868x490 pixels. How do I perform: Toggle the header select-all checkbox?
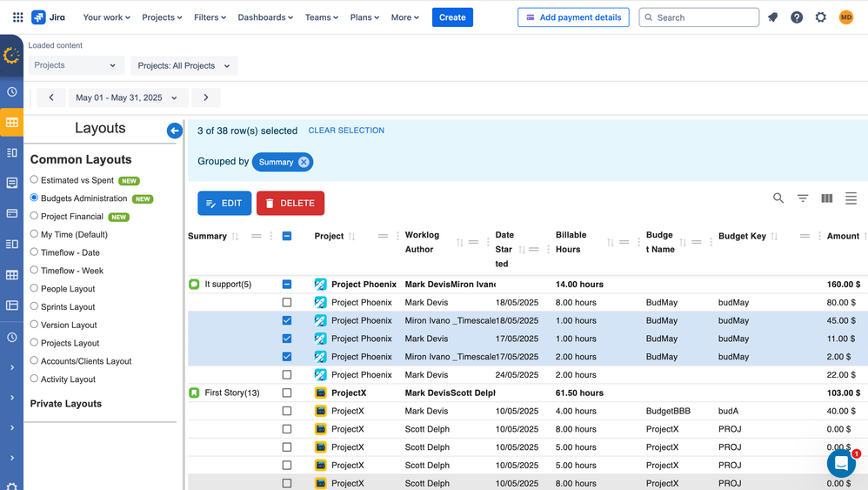pyautogui.click(x=287, y=236)
